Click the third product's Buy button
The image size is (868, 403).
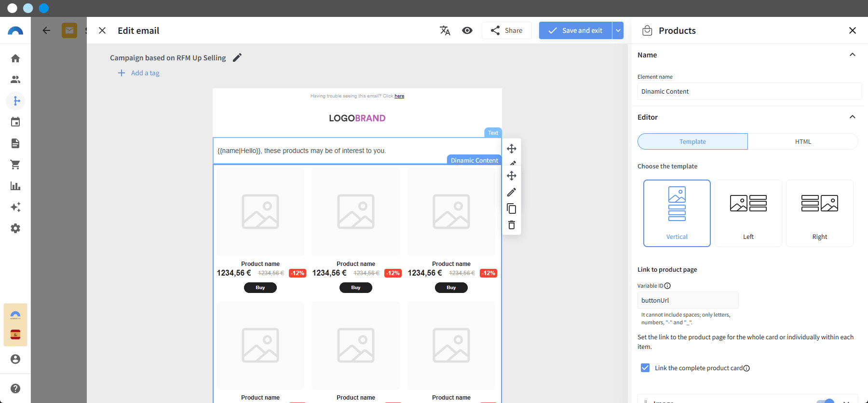point(451,288)
